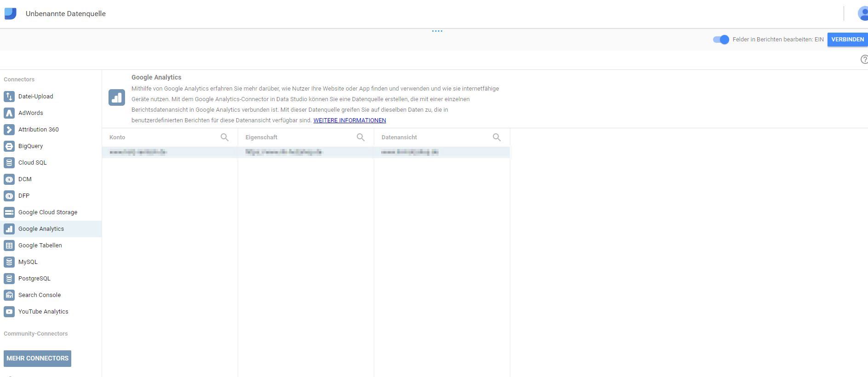Select the Datei-Upload connector label
Viewport: 868px width, 377px height.
point(35,97)
